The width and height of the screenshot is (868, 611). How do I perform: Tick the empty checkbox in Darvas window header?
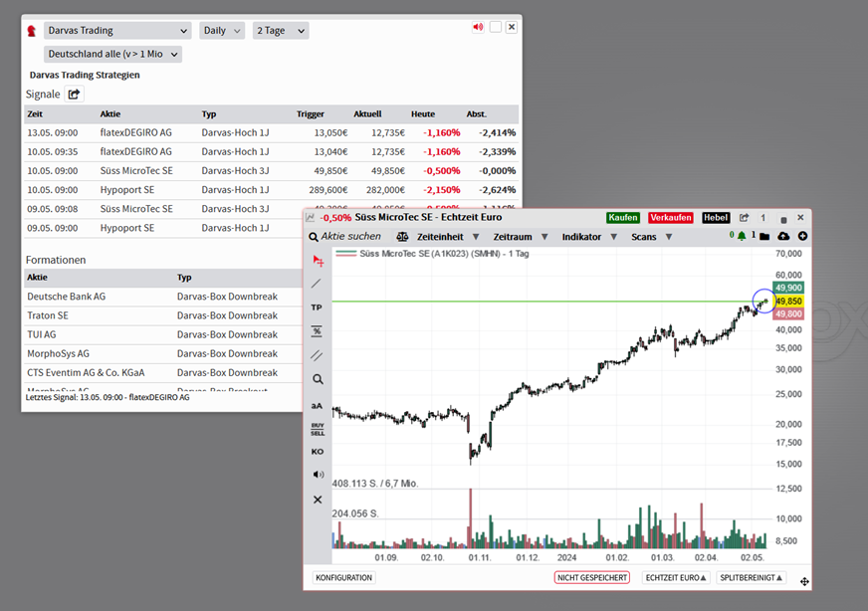coord(496,27)
